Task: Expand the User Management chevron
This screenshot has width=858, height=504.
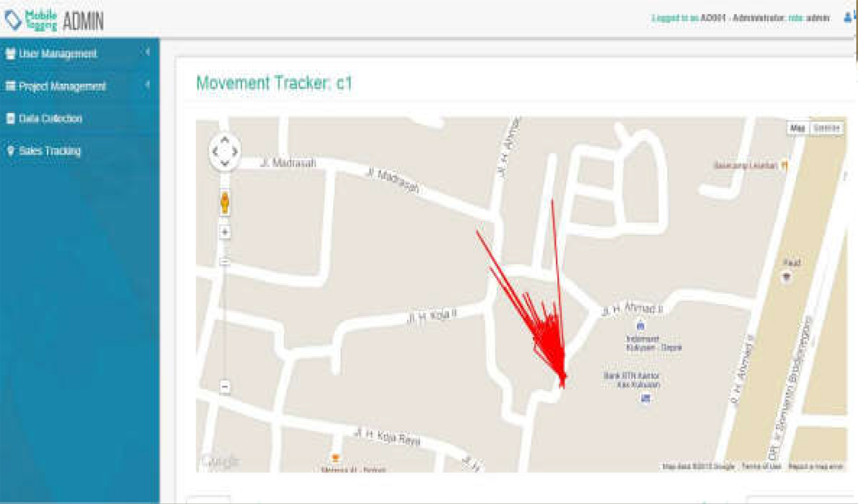Action: click(x=148, y=53)
